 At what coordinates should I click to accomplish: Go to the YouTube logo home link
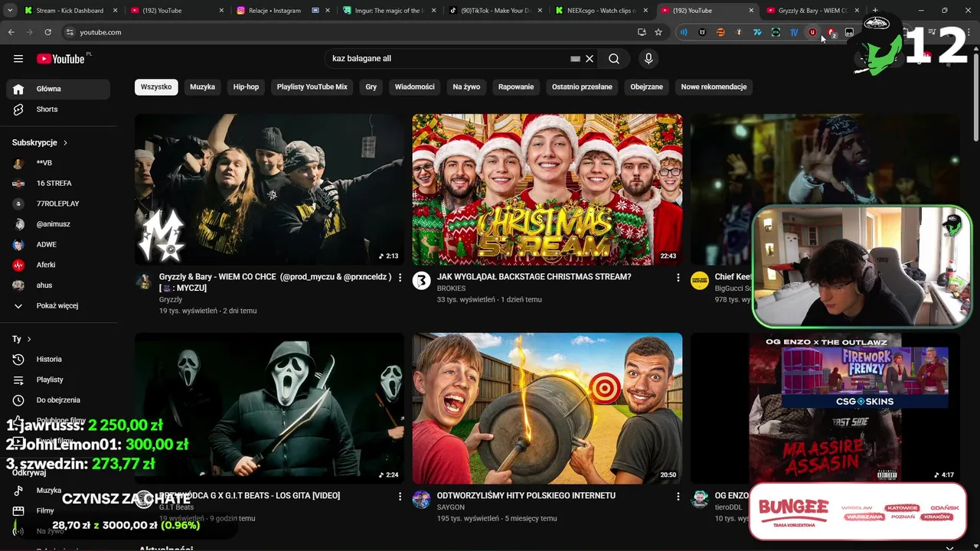point(60,59)
